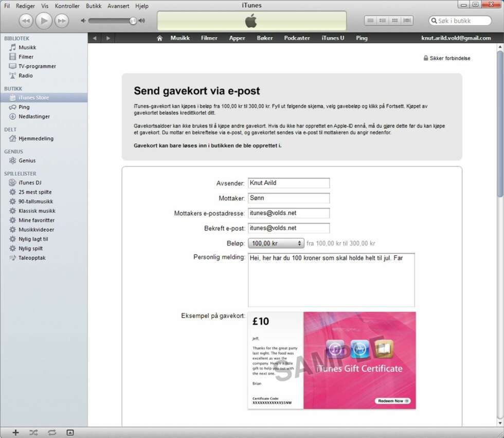Switch to Cover Flow view icon
The image size is (504, 438).
(x=407, y=21)
